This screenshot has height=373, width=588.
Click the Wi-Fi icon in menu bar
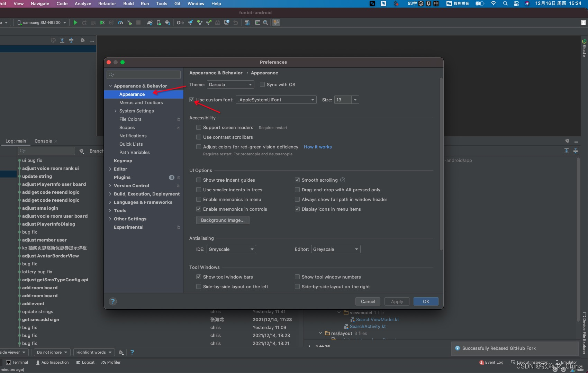[494, 3]
